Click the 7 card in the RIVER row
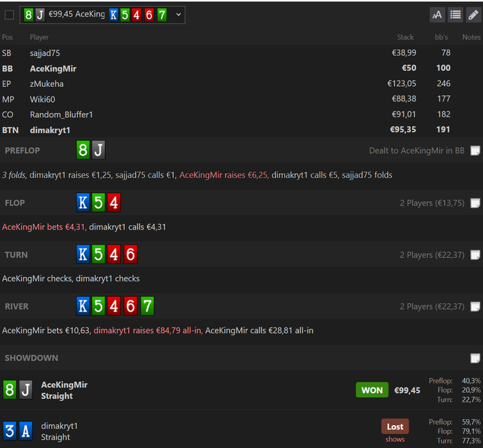The width and height of the screenshot is (483, 448). [x=147, y=306]
